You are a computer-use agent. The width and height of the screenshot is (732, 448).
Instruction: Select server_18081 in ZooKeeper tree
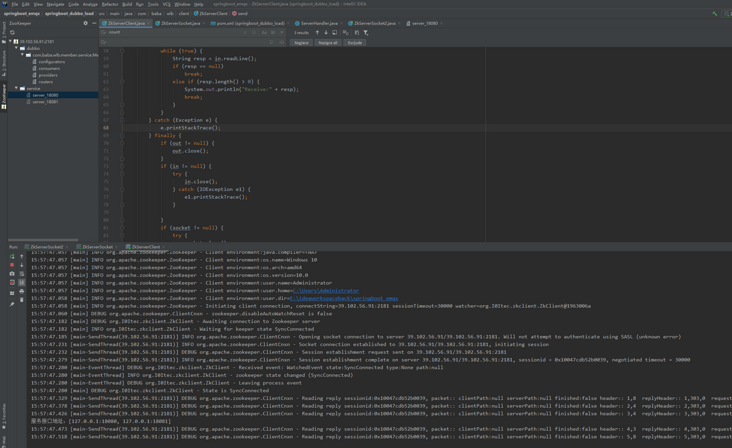tap(45, 102)
